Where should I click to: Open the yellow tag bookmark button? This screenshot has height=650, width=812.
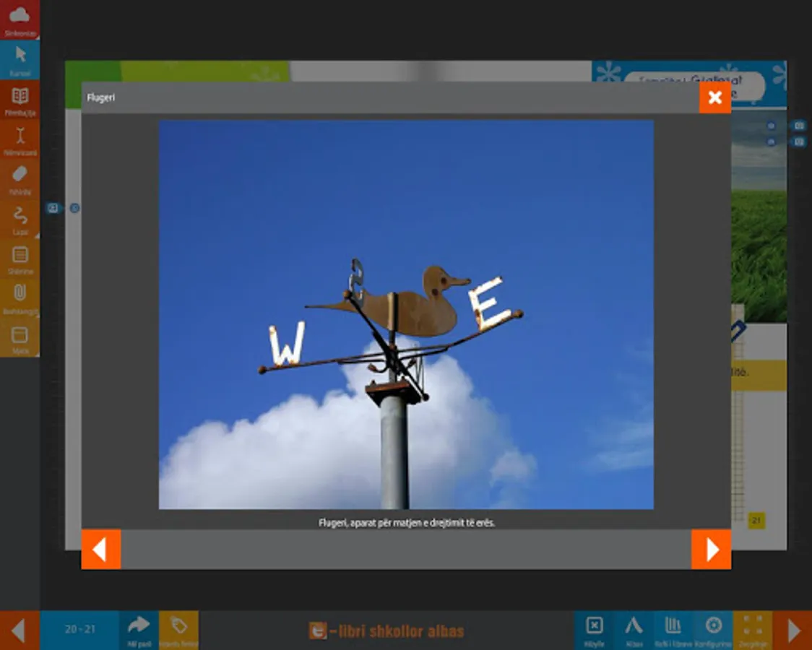click(x=178, y=629)
